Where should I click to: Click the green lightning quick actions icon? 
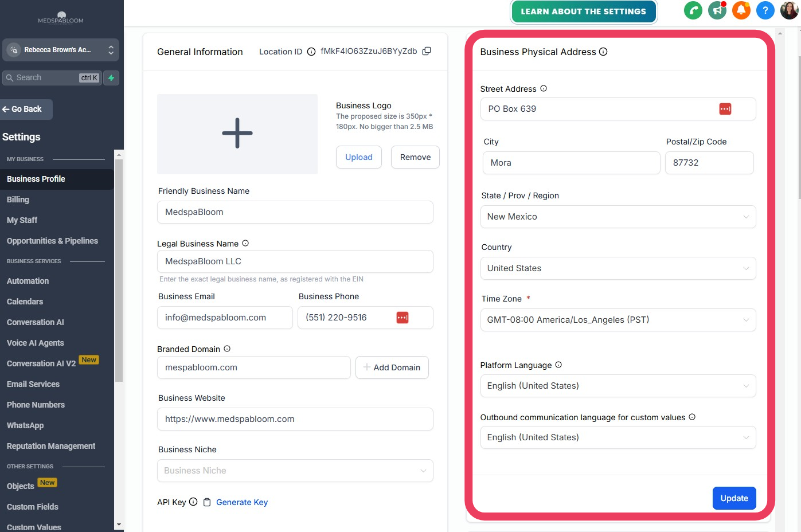coord(111,77)
